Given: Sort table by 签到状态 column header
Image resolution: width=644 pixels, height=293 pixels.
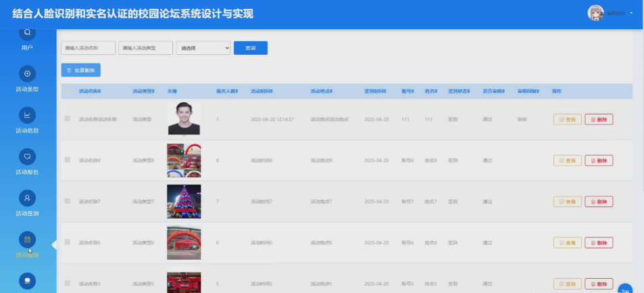Looking at the screenshot, I should click(459, 91).
